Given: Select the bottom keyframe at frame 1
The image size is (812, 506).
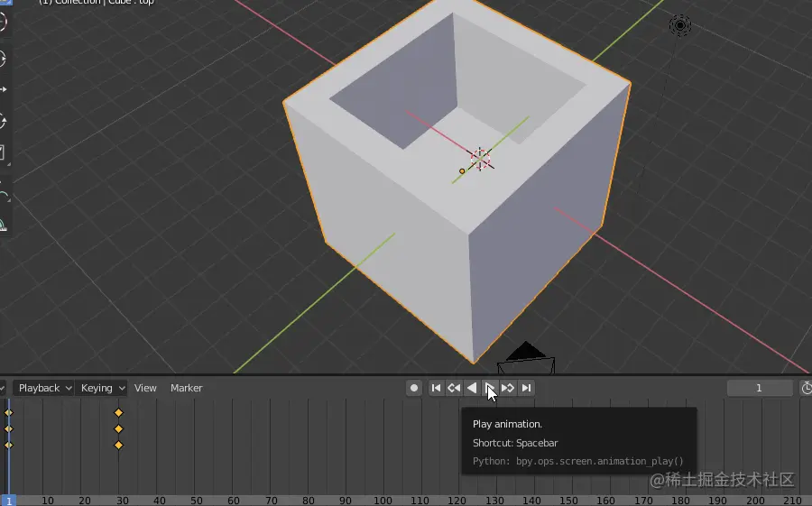Looking at the screenshot, I should pos(8,445).
